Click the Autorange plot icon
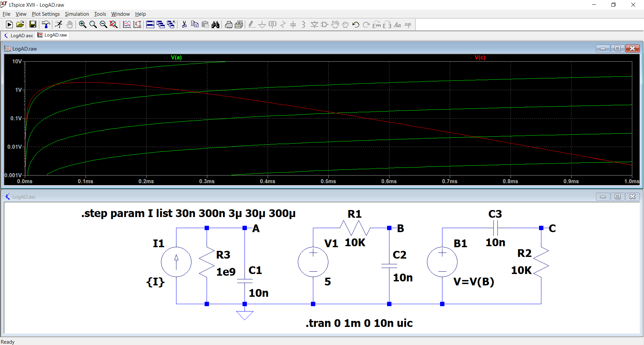Viewport: 644px width, 345px height. 137,24
